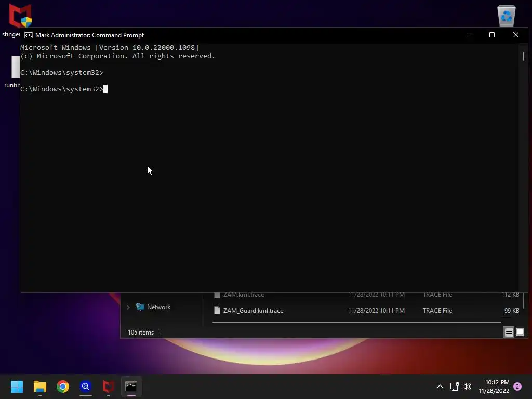Screen dimensions: 532x399
Task: Maximize the Command Prompt window
Action: pos(492,35)
